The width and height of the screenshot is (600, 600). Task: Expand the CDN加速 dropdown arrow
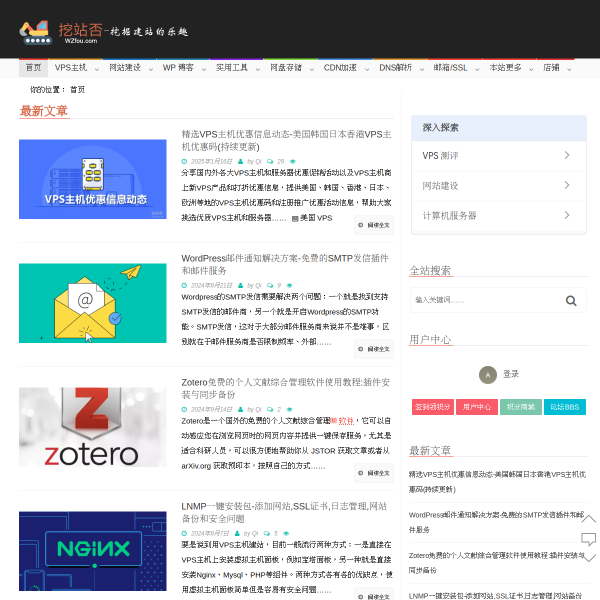pyautogui.click(x=367, y=69)
